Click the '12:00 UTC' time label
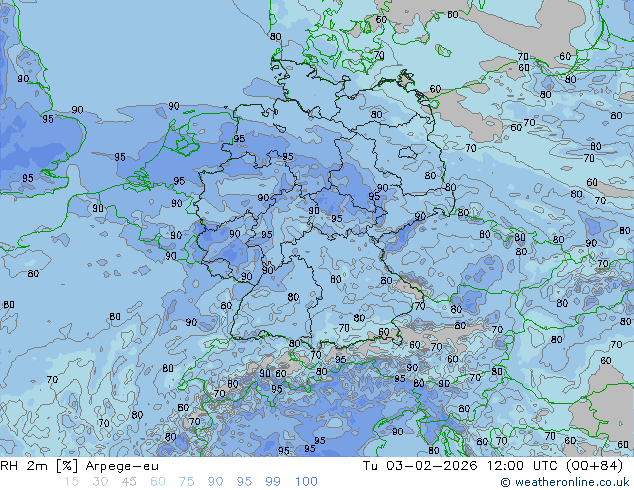The height and width of the screenshot is (490, 634). coord(522,466)
